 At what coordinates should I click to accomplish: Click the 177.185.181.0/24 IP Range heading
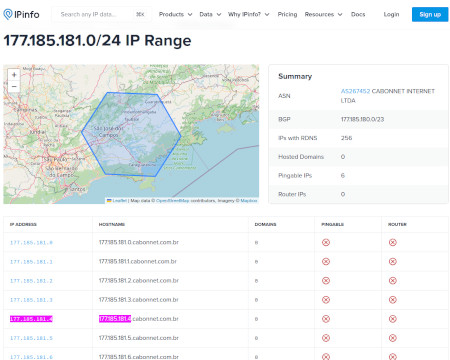click(x=97, y=41)
